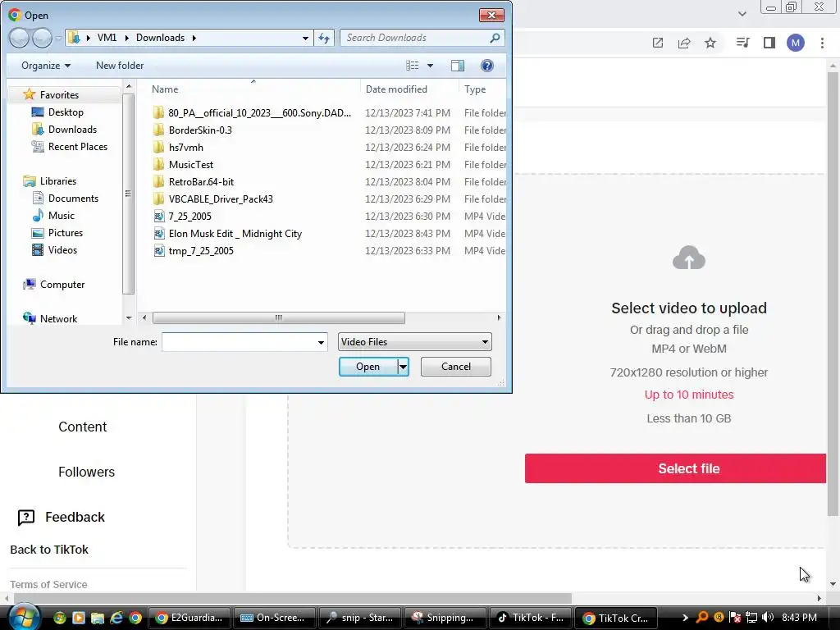Select Computer in navigation pane
Screen dimensions: 840x630
(x=53, y=285)
